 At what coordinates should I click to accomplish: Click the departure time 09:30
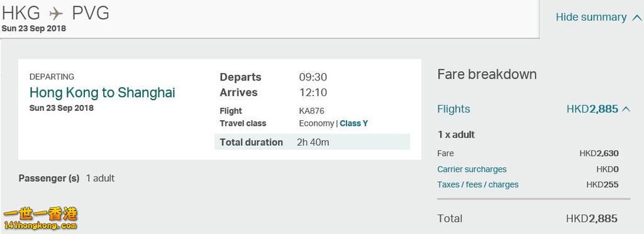tap(313, 77)
